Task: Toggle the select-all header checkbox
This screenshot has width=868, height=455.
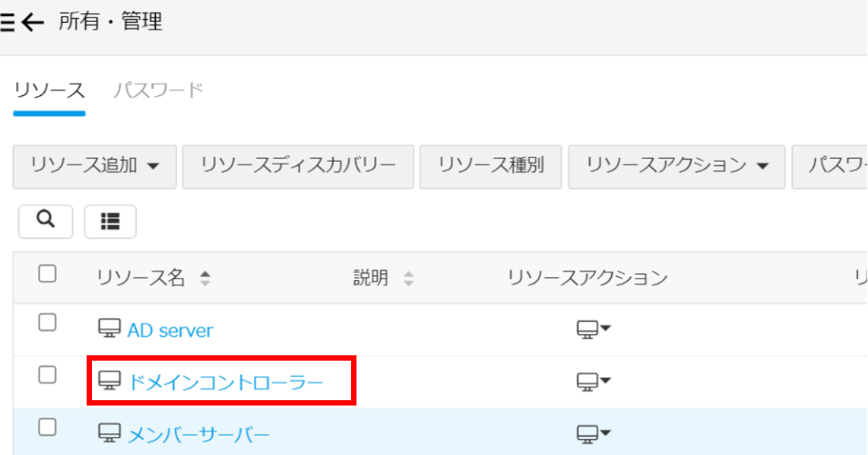Action: (x=47, y=274)
